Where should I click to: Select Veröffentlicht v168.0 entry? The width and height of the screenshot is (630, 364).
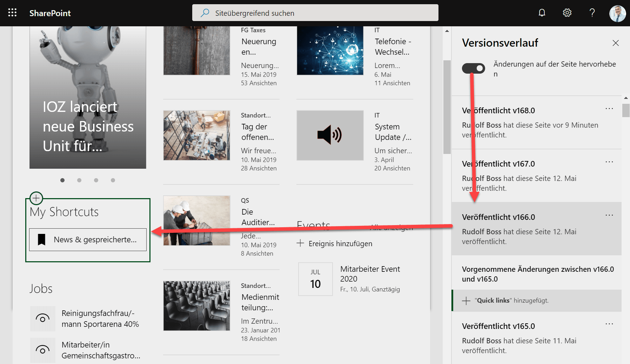pos(536,123)
